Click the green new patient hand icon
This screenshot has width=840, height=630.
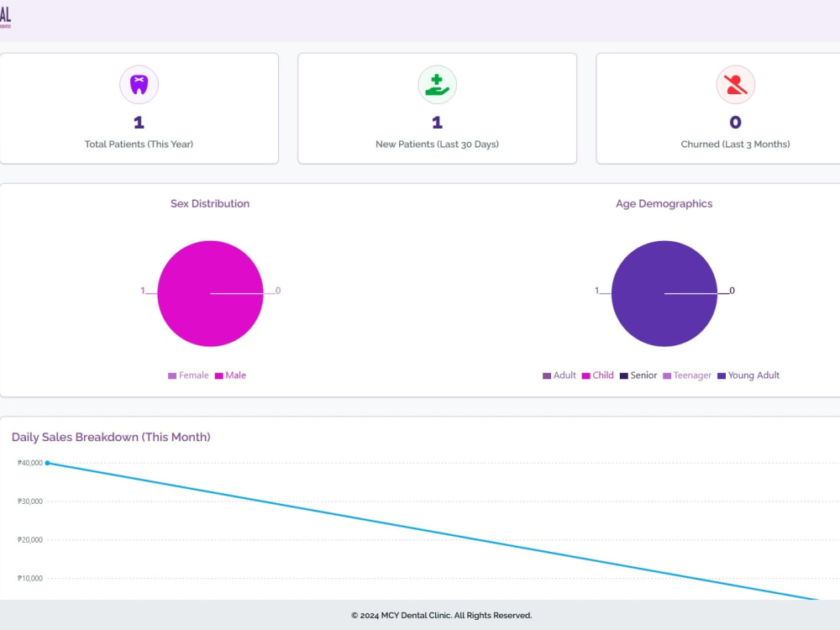click(437, 85)
